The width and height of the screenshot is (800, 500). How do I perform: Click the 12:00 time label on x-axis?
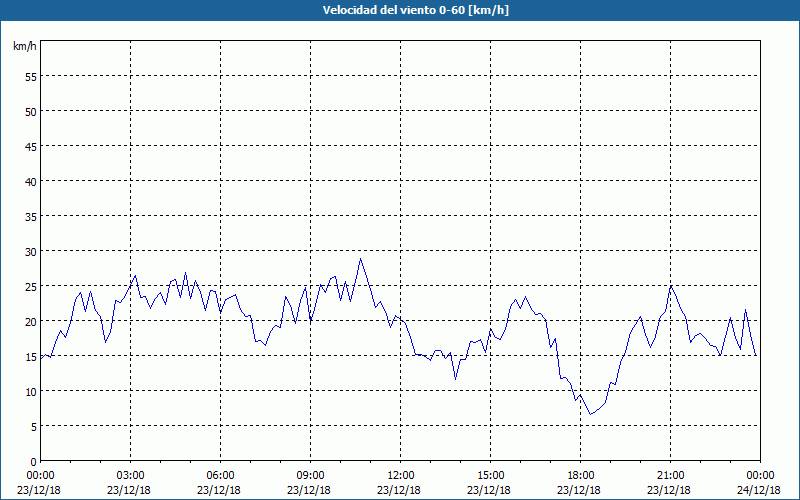(x=401, y=476)
